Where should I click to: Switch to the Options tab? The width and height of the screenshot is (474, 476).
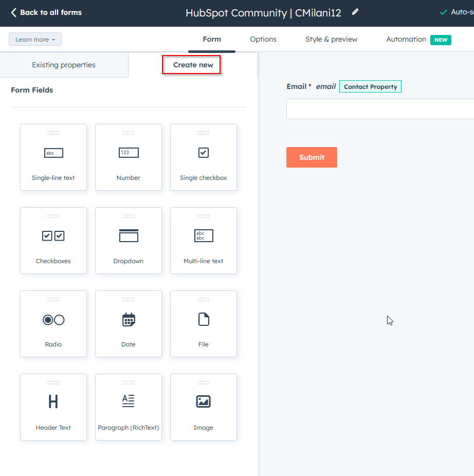coord(263,39)
